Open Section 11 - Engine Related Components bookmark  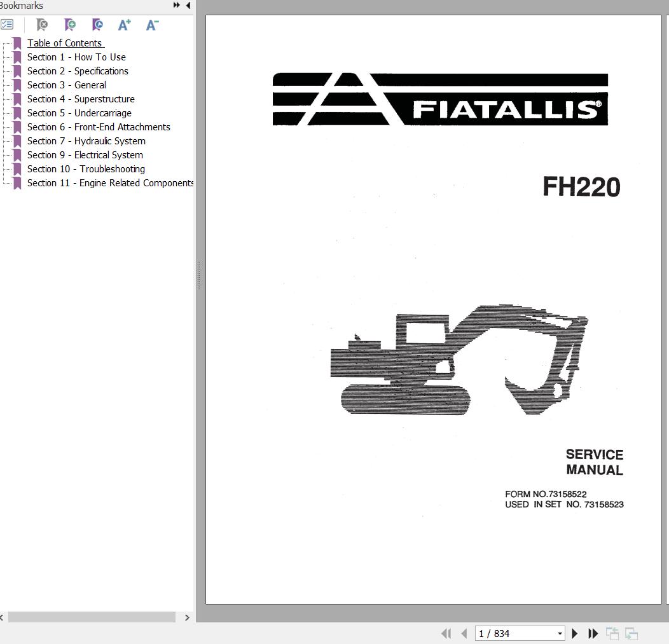[x=111, y=183]
